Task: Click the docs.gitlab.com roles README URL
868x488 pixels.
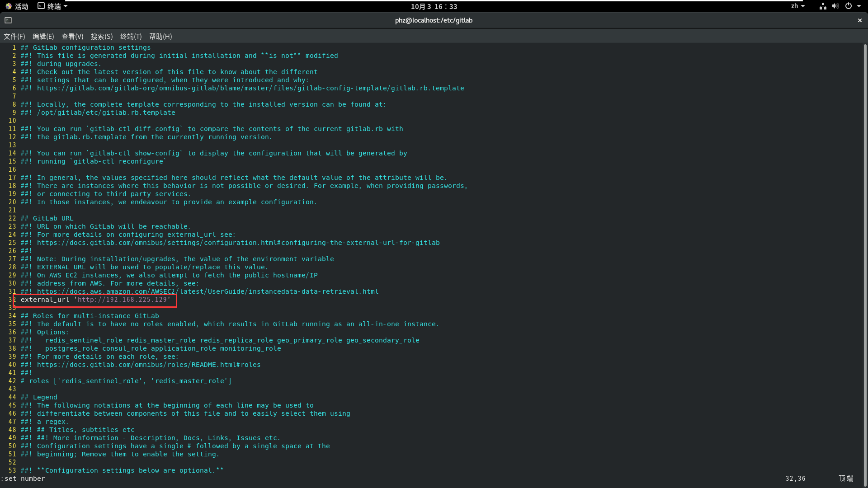Action: point(149,365)
